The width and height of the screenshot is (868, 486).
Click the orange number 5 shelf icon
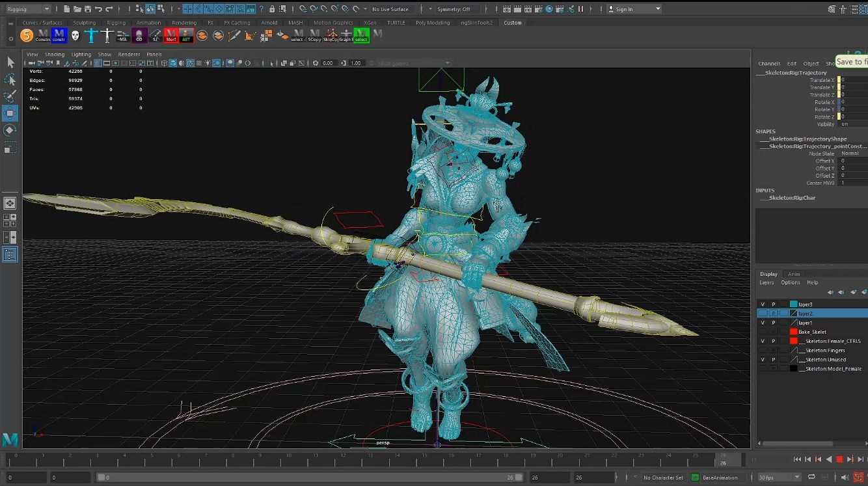click(x=27, y=35)
